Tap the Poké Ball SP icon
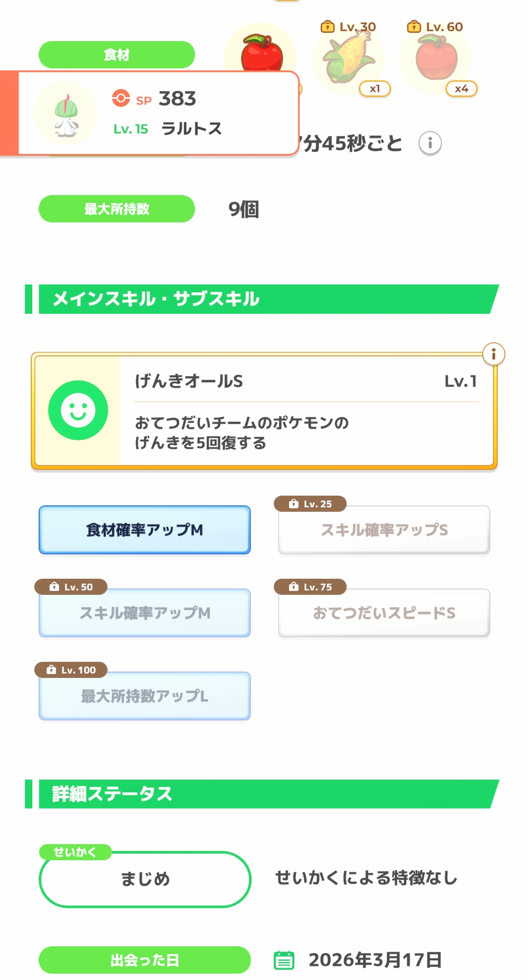This screenshot has height=980, width=528. pyautogui.click(x=121, y=98)
